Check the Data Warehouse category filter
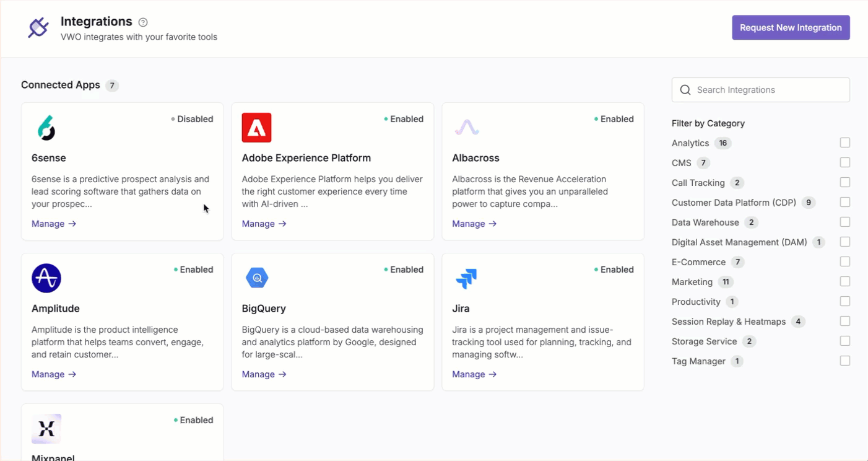 [x=845, y=222]
